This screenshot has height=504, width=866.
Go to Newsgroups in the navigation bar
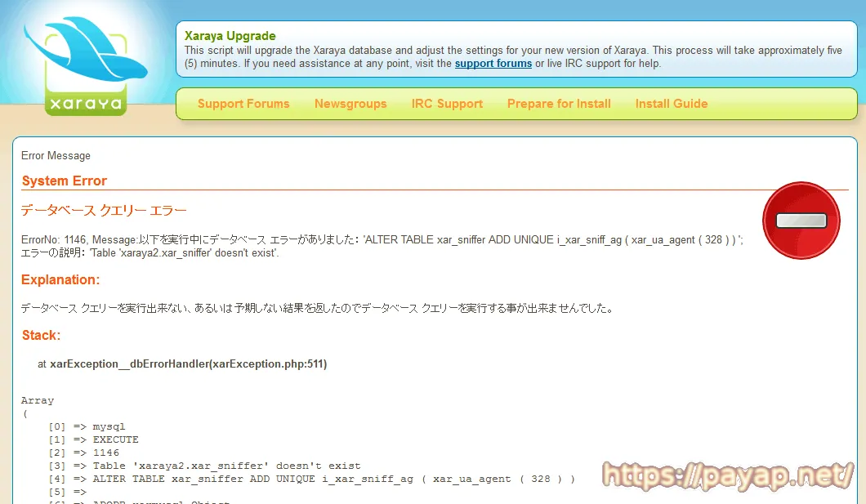[x=350, y=104]
